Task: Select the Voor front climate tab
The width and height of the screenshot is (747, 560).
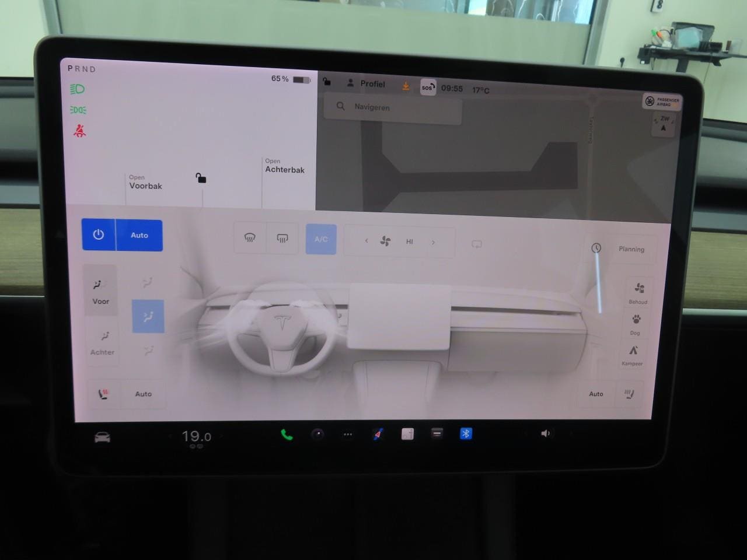Action: (x=100, y=290)
